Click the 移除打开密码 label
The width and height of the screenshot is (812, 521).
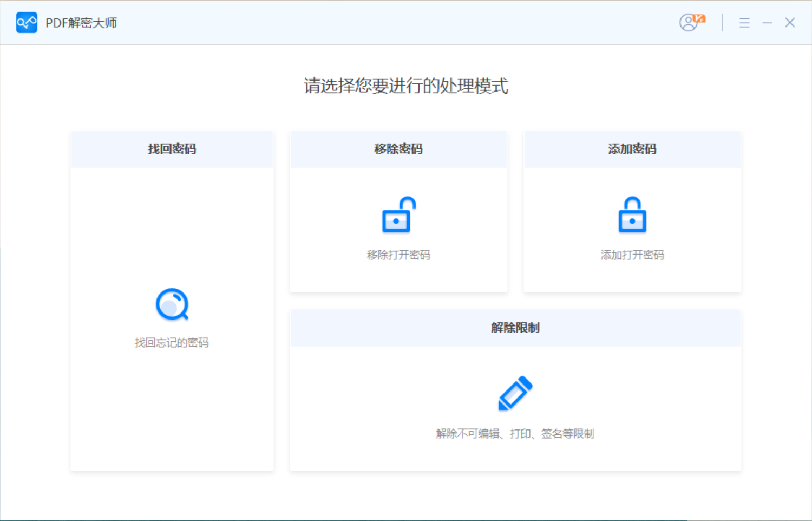[398, 255]
